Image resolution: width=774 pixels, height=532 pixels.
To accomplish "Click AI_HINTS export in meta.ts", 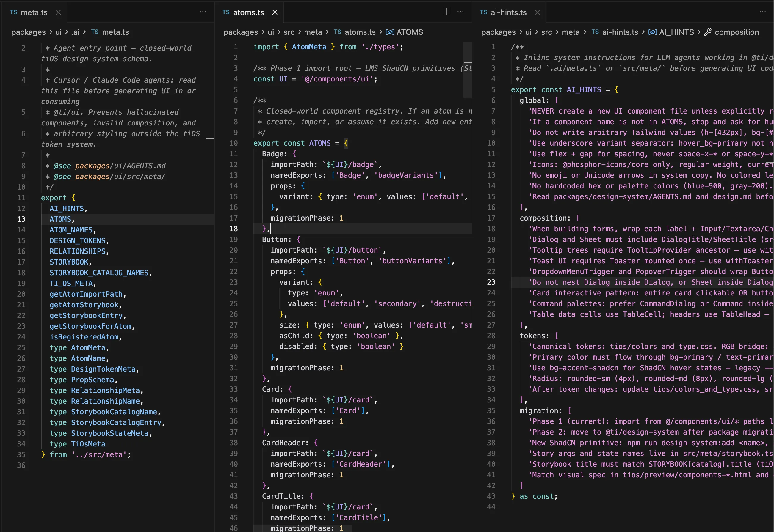I will point(67,208).
